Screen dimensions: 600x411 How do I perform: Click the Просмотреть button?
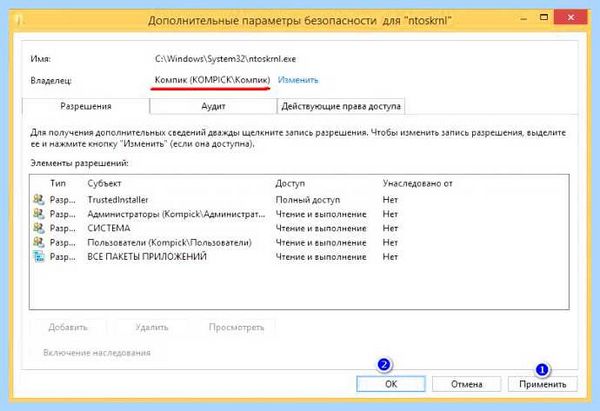coord(236,327)
